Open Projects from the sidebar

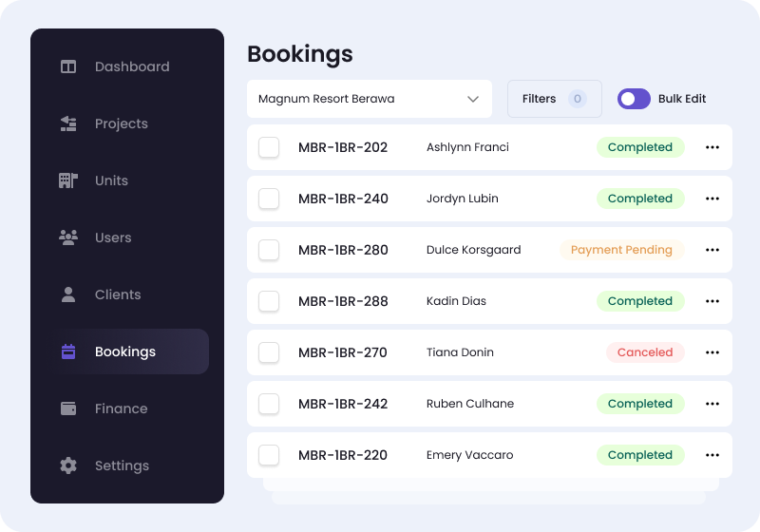(x=122, y=123)
